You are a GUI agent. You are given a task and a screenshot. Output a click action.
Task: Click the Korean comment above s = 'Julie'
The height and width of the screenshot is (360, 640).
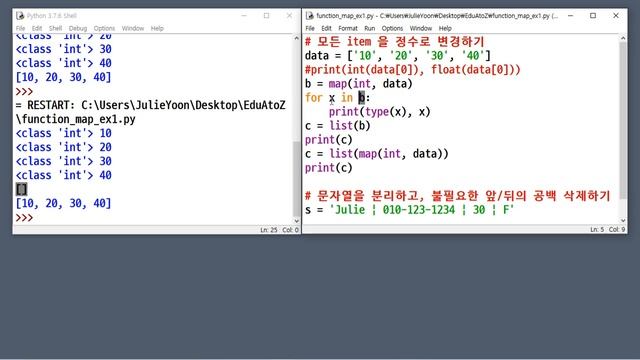click(x=457, y=196)
